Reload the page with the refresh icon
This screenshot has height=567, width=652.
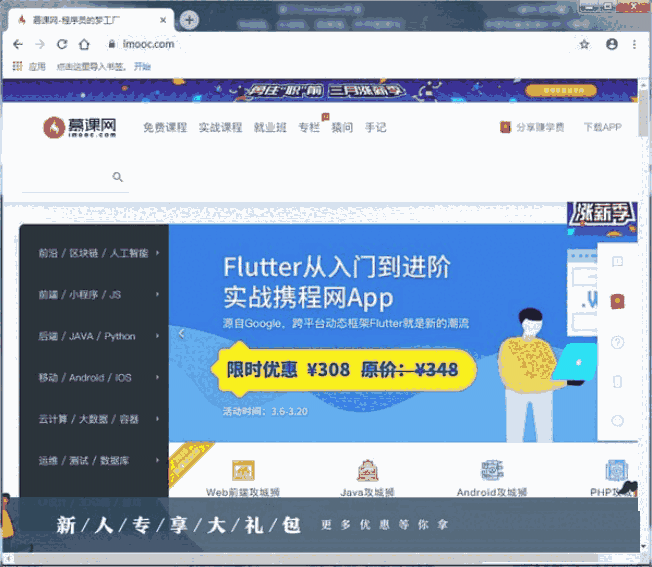(x=62, y=44)
